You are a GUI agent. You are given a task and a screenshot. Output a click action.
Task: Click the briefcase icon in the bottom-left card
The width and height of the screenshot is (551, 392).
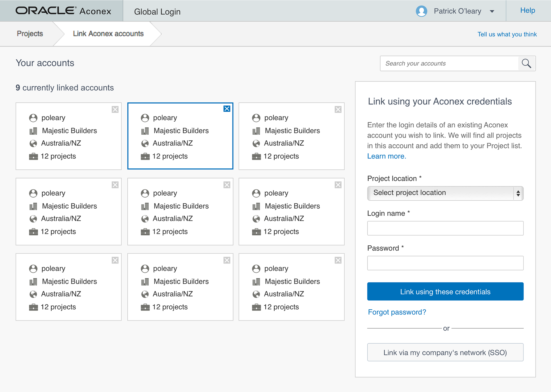click(x=33, y=307)
